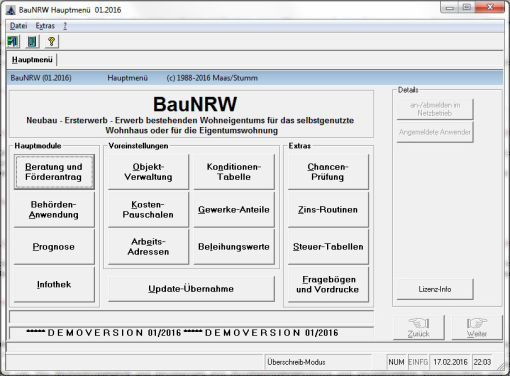
Task: Open Steuer-Tabellen
Action: tap(328, 247)
